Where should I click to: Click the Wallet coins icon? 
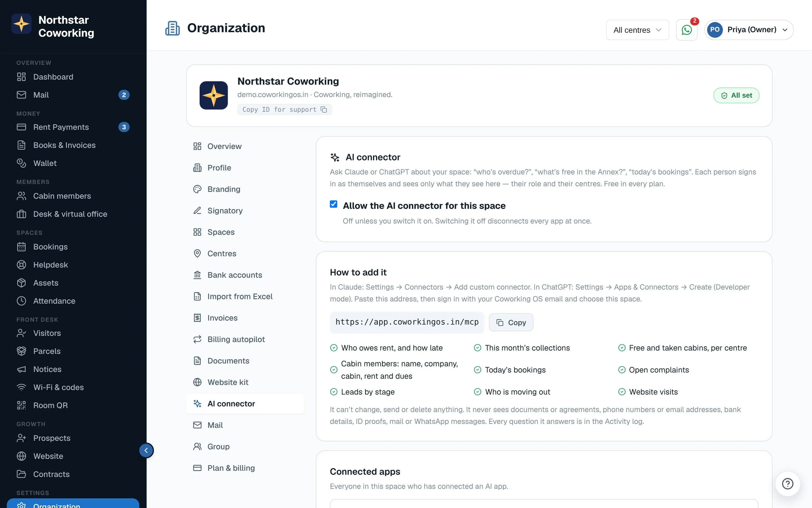click(x=21, y=163)
